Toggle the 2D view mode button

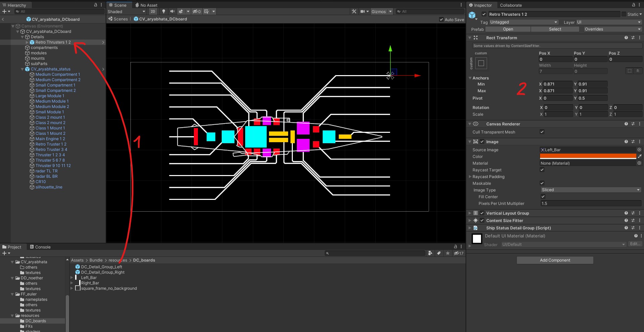pyautogui.click(x=153, y=11)
